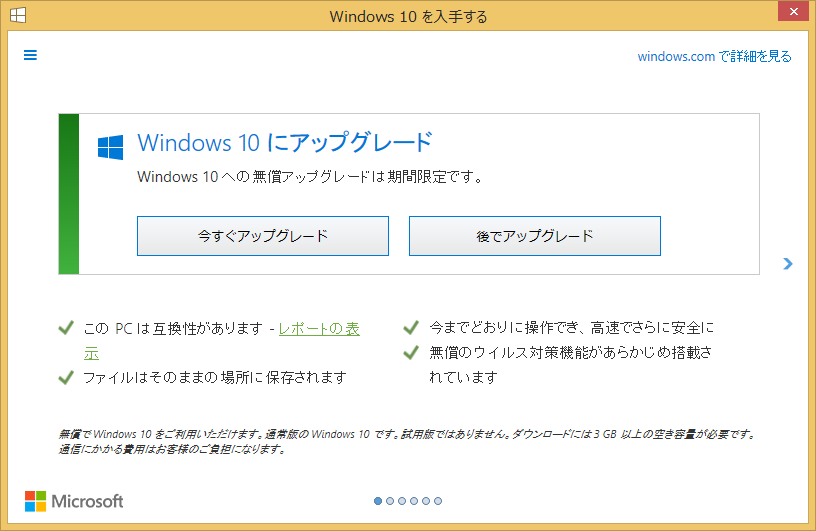Click the Windows logo beside the upgrade heading
The image size is (816, 531).
tap(110, 147)
